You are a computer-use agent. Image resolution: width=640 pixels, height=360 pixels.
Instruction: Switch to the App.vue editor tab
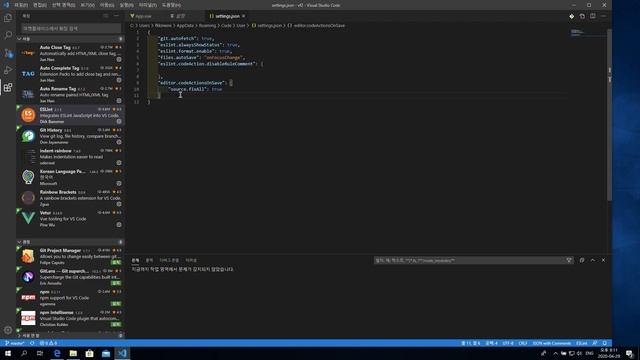tap(144, 16)
